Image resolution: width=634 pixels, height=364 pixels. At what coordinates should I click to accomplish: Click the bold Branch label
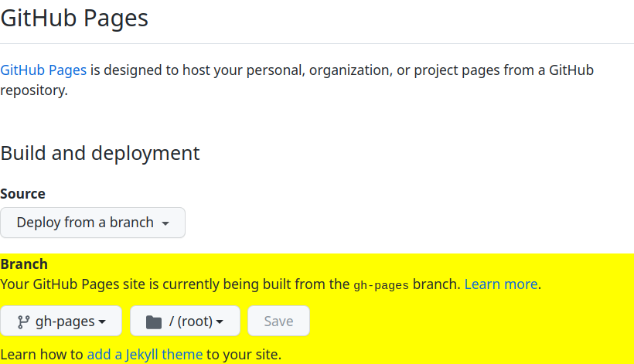point(24,264)
